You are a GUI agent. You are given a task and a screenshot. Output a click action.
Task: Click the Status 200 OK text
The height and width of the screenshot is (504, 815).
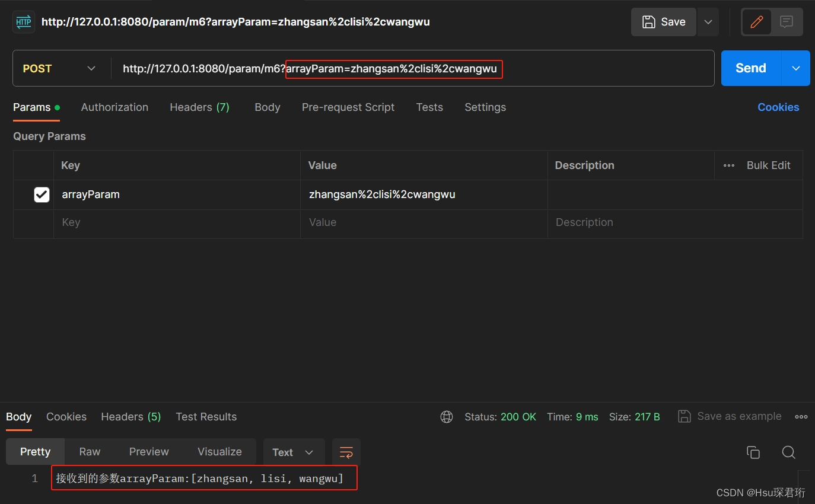tap(500, 417)
